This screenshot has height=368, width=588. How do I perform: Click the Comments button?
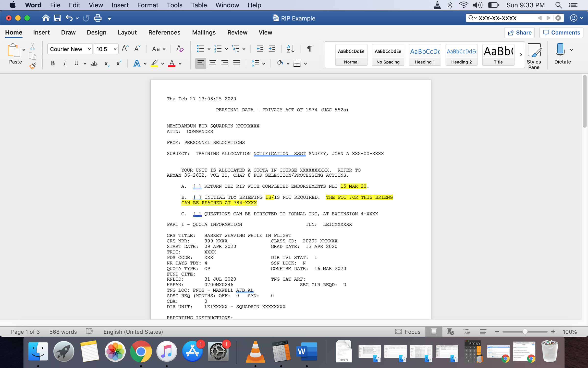point(561,33)
